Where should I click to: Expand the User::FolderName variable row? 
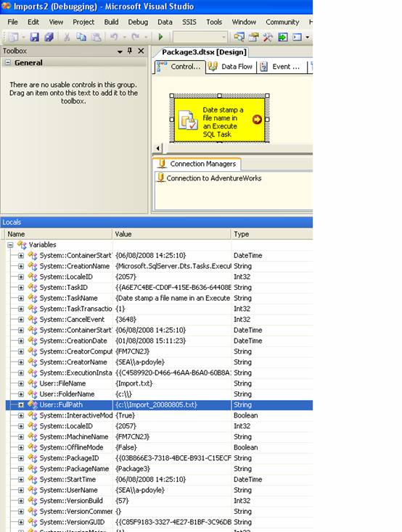coord(21,394)
